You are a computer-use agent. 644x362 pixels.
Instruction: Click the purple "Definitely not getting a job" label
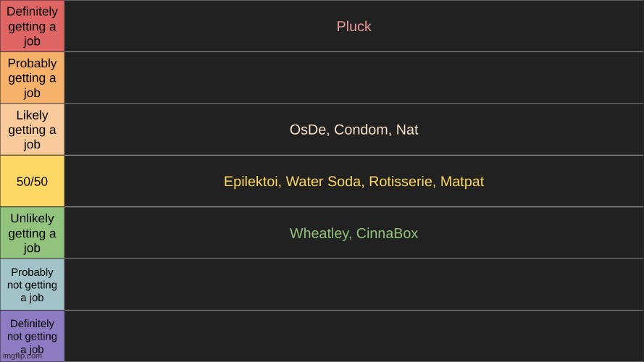click(32, 336)
